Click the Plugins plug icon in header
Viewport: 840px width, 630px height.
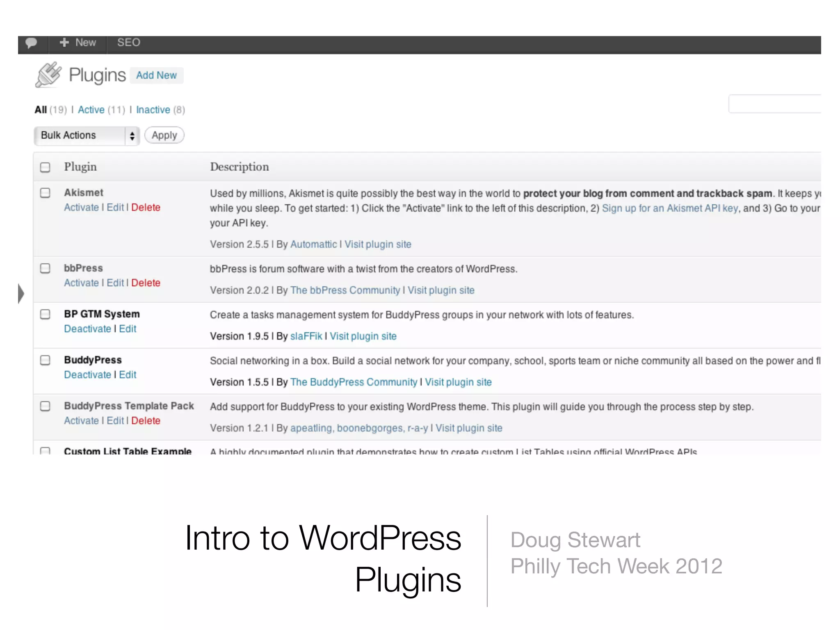[x=48, y=75]
